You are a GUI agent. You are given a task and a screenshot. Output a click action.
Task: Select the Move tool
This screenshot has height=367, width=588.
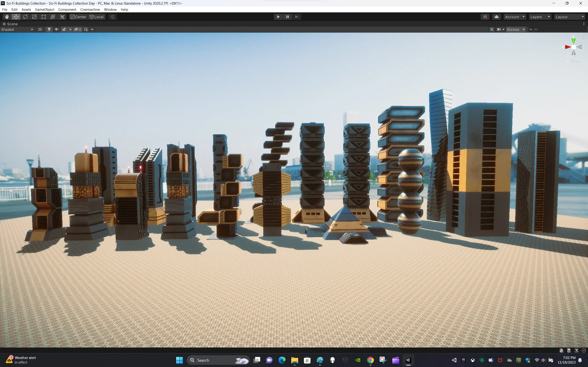click(16, 17)
